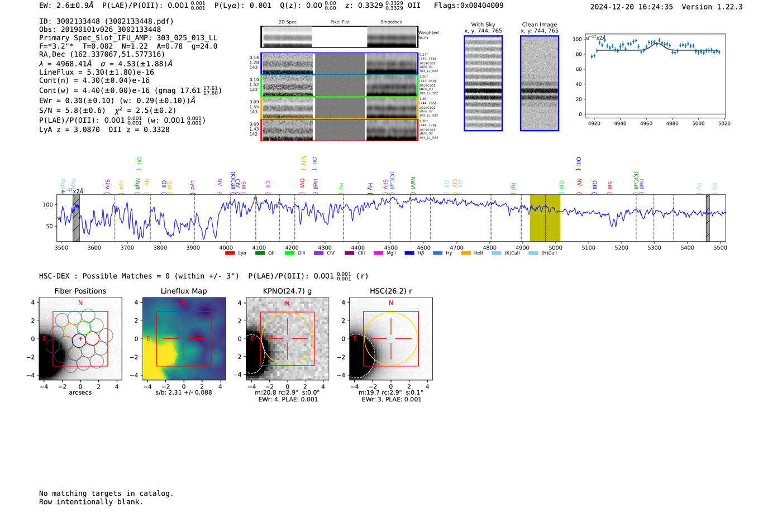Click the (H)CaII legend swatch
The width and height of the screenshot is (782, 532).
pos(533,253)
